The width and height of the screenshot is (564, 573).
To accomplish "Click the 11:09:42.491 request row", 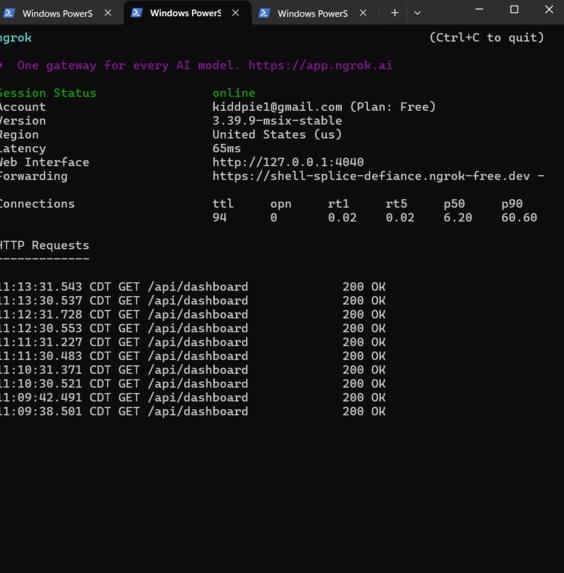I will point(193,398).
